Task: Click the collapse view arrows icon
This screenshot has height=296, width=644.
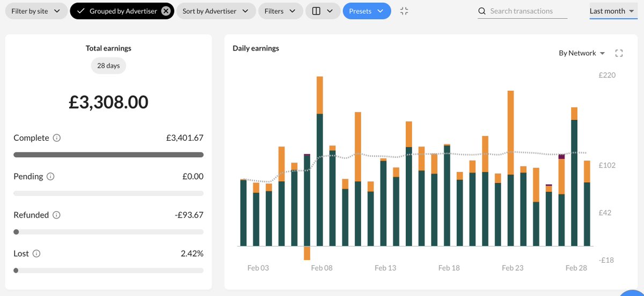Action: [405, 11]
